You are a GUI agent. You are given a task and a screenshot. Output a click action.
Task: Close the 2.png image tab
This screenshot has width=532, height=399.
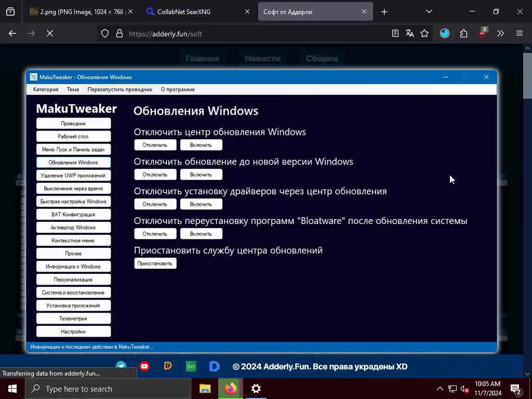(x=130, y=12)
